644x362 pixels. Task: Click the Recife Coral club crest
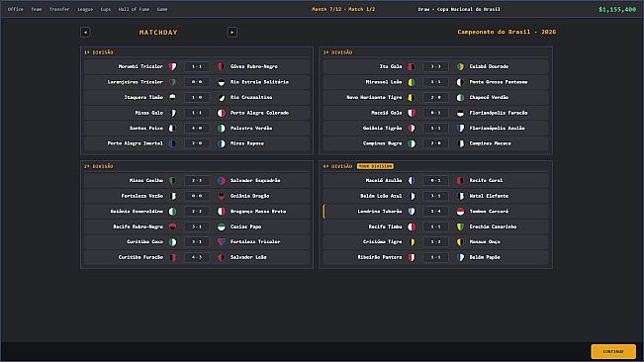pyautogui.click(x=460, y=181)
